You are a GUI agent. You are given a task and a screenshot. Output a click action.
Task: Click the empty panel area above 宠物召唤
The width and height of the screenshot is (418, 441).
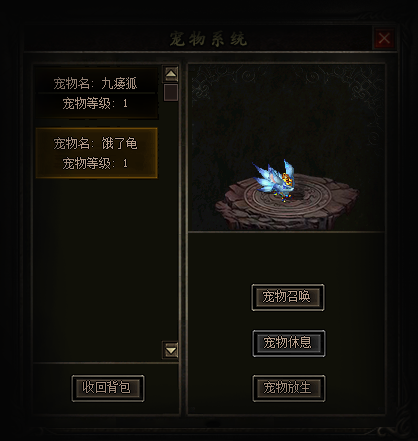pyautogui.click(x=287, y=257)
